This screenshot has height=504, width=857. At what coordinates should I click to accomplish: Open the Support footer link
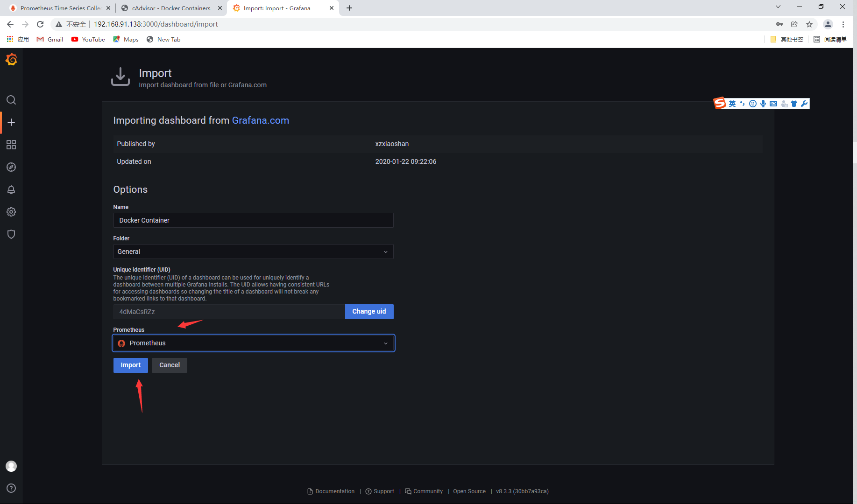click(x=380, y=491)
